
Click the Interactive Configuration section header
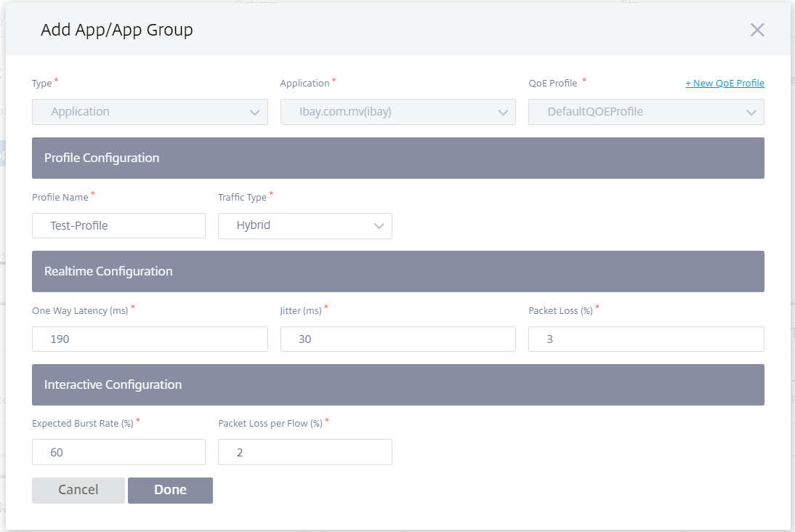click(398, 384)
